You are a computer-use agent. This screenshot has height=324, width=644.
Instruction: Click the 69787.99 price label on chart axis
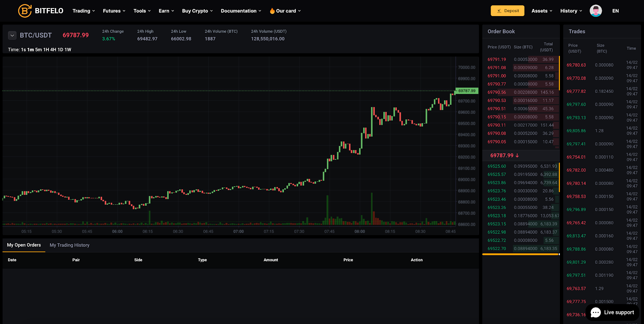tap(466, 91)
